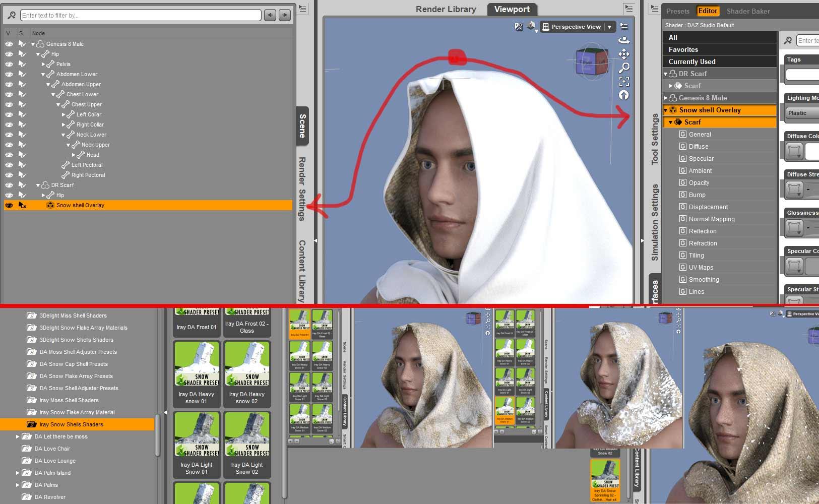Select the zoom magnifier control in viewport
The image size is (819, 504).
tap(624, 67)
